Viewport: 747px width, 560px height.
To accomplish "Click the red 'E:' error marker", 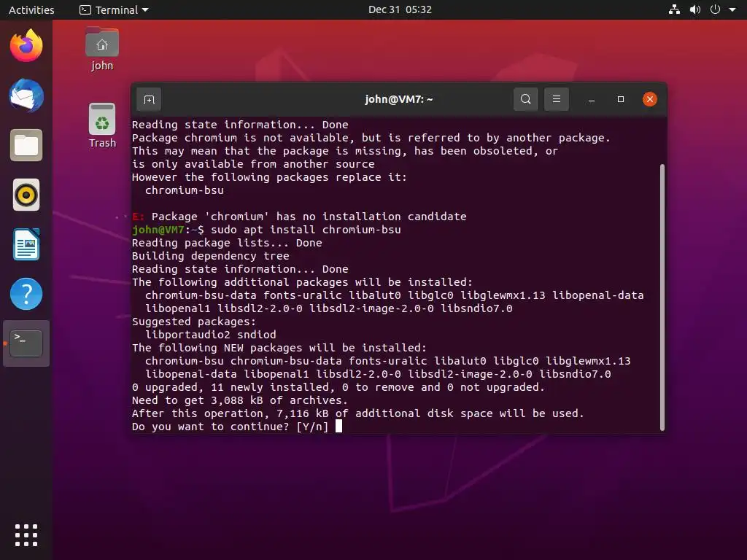I will 138,217.
